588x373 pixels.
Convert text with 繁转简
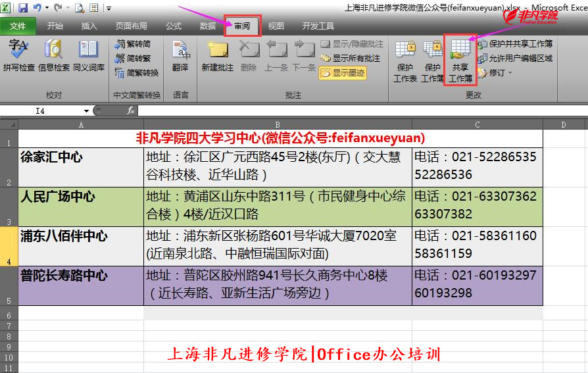[133, 44]
